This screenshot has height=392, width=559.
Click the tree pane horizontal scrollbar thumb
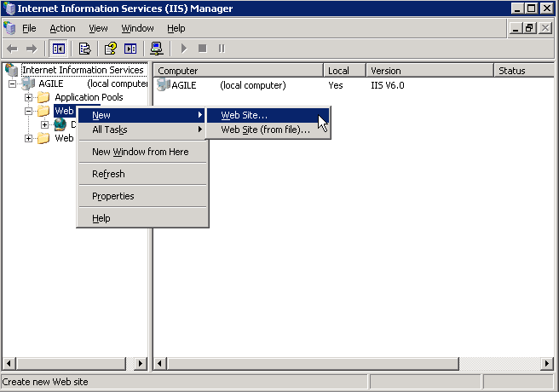click(71, 364)
